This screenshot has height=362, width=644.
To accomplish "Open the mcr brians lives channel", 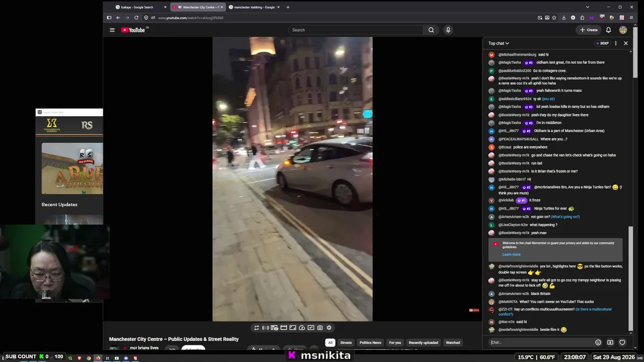I will click(144, 348).
